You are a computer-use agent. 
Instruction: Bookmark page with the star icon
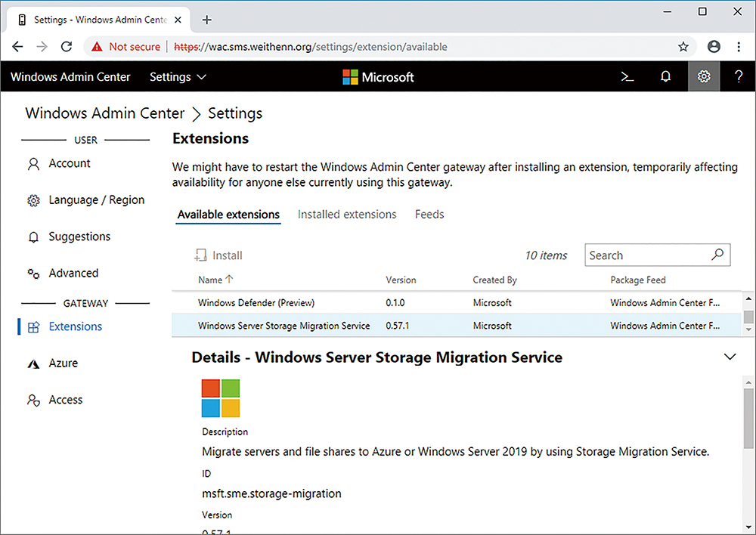[683, 47]
